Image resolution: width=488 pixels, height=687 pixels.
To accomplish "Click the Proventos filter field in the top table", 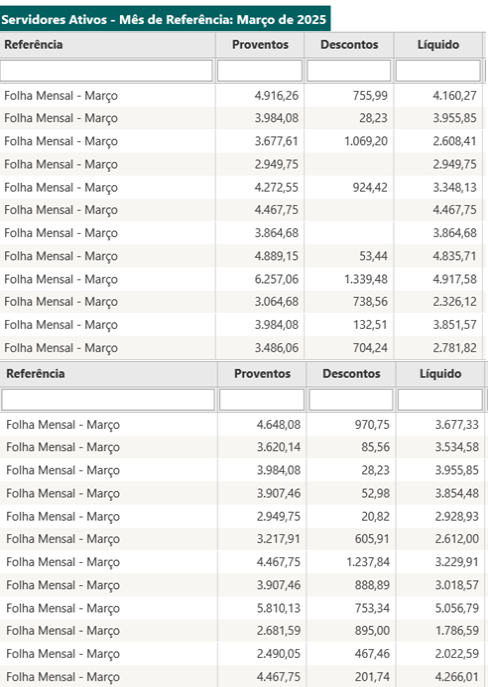I will [x=260, y=71].
